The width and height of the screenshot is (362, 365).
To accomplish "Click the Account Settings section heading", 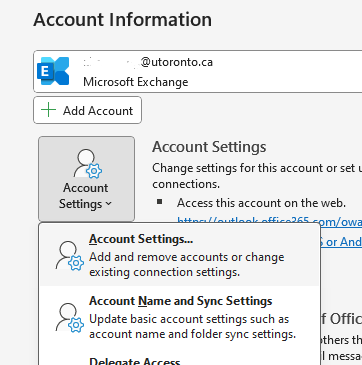I will click(x=209, y=147).
